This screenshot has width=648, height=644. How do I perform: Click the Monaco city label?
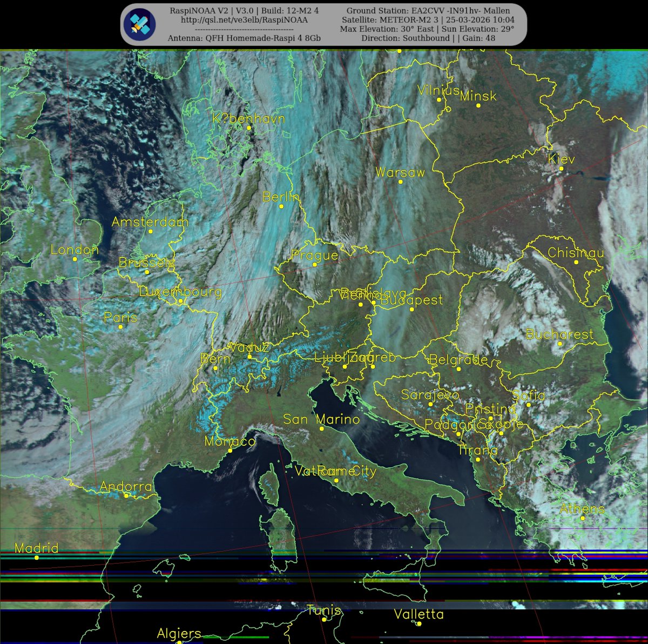230,441
